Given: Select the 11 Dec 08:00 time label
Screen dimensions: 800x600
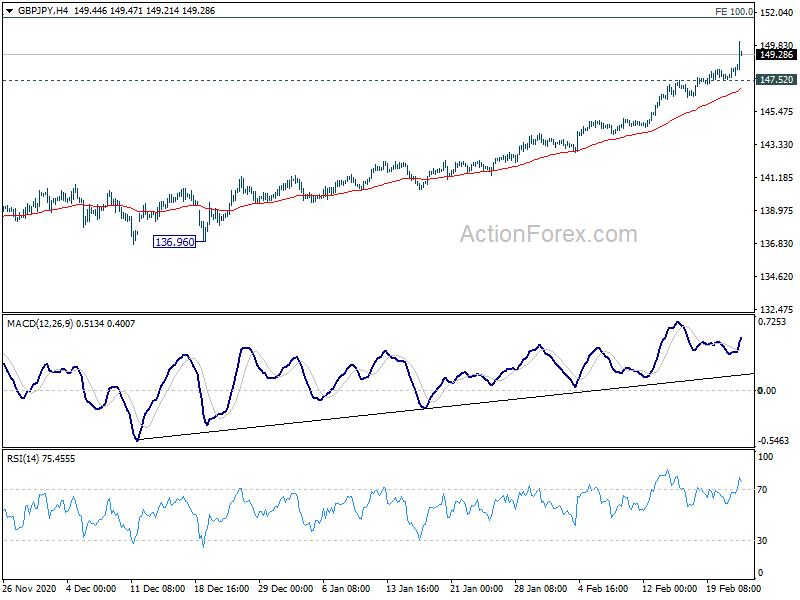Looking at the screenshot, I should (x=158, y=589).
